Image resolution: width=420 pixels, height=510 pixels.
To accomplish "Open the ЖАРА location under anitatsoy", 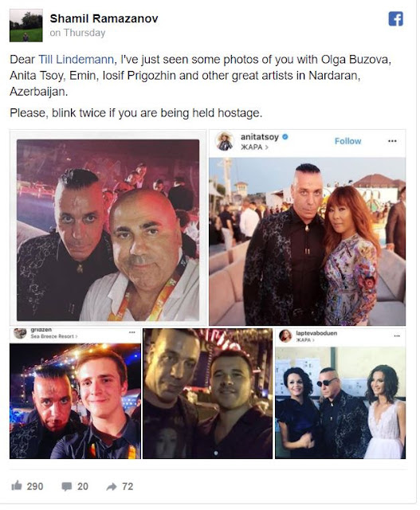I will pos(254,147).
